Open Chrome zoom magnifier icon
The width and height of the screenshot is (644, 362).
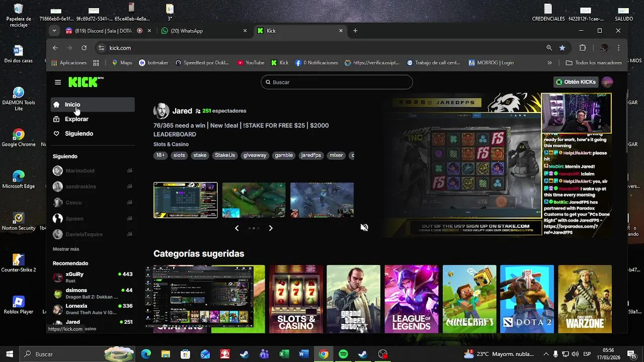pos(549,48)
